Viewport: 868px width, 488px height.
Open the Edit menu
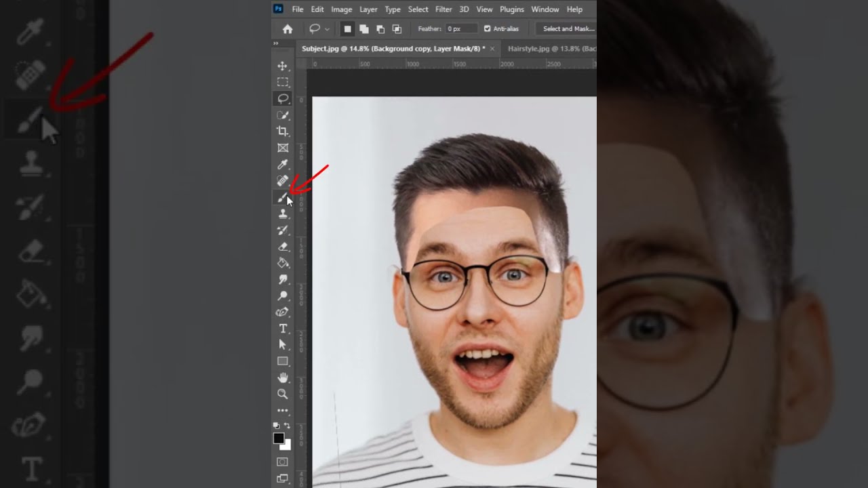317,9
